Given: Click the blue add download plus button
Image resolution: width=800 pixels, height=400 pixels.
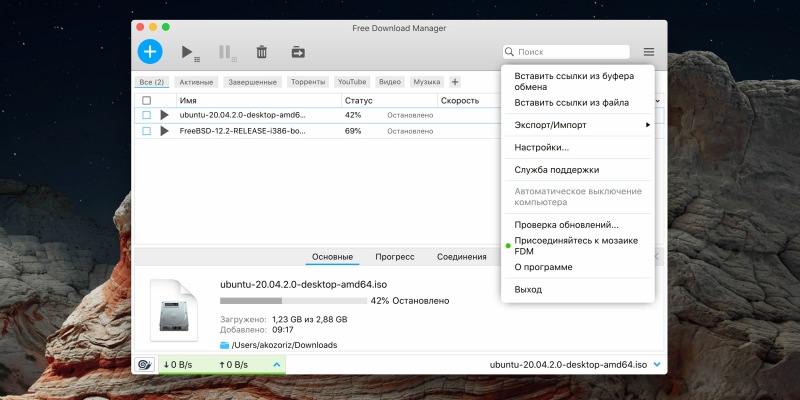Looking at the screenshot, I should [150, 52].
